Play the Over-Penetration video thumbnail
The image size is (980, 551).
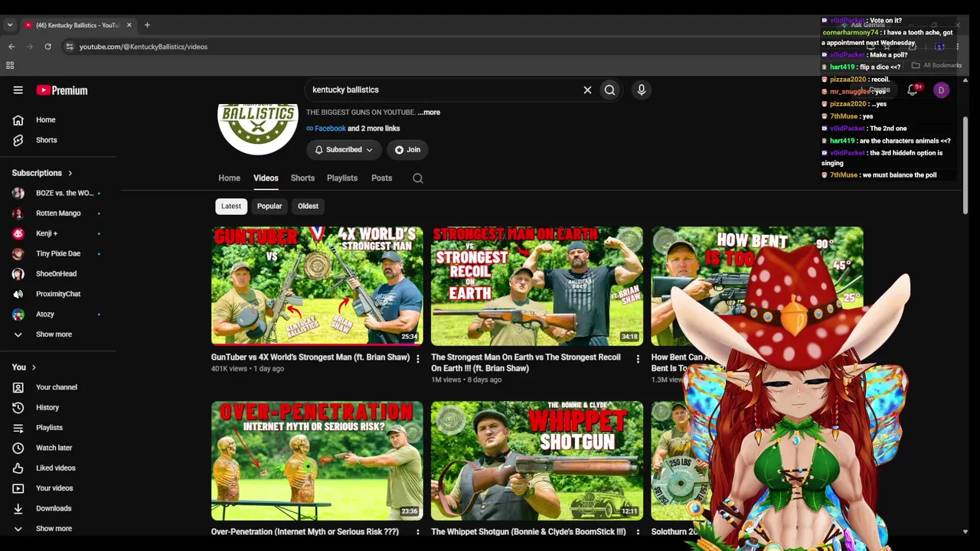coord(317,461)
